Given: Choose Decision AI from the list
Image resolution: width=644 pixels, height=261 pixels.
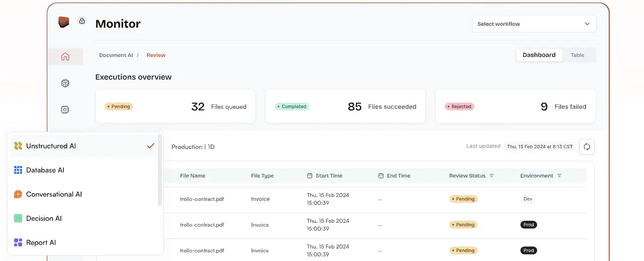Looking at the screenshot, I should [x=83, y=218].
